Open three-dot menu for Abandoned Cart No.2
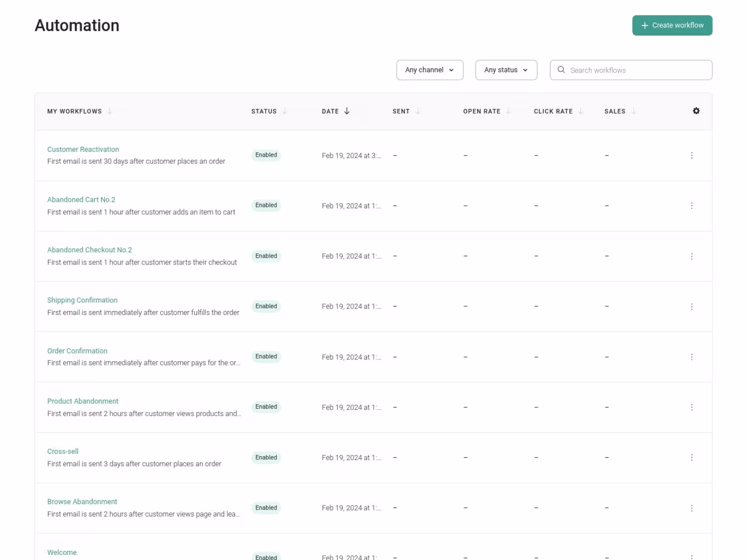This screenshot has width=747, height=560. [x=692, y=206]
